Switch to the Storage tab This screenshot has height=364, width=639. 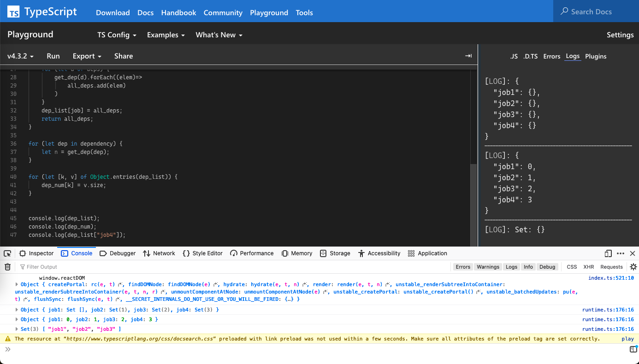pos(335,253)
